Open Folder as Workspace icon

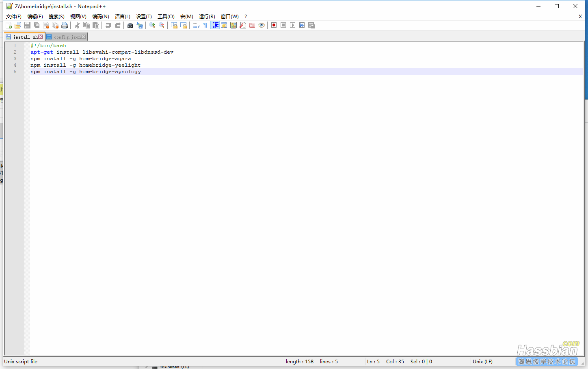tap(252, 25)
